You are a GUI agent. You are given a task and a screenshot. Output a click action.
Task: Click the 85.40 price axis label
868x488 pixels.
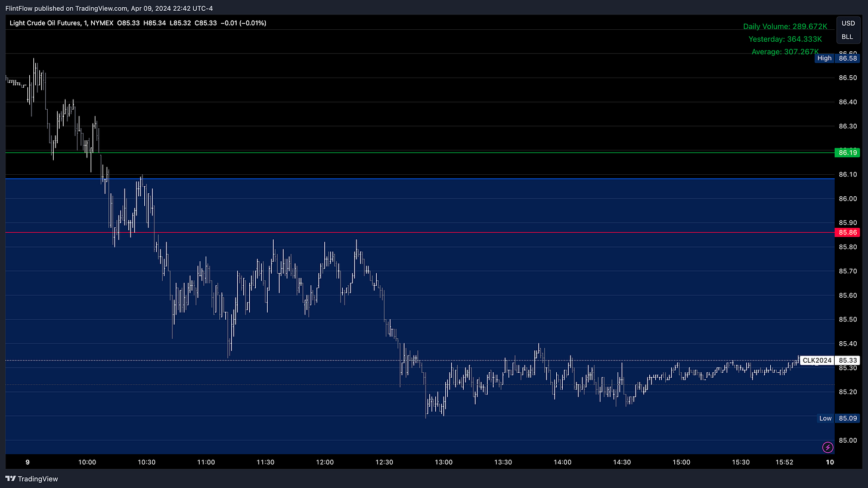pyautogui.click(x=848, y=344)
